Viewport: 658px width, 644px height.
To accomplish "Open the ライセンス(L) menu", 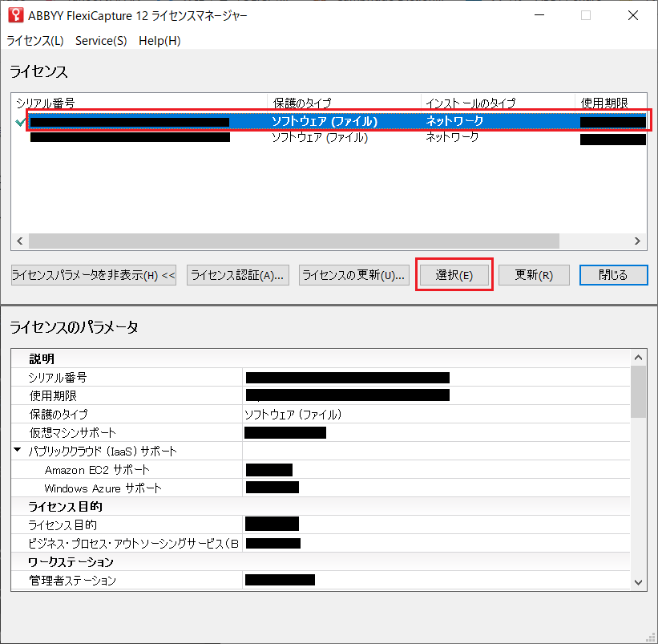I will pos(35,41).
